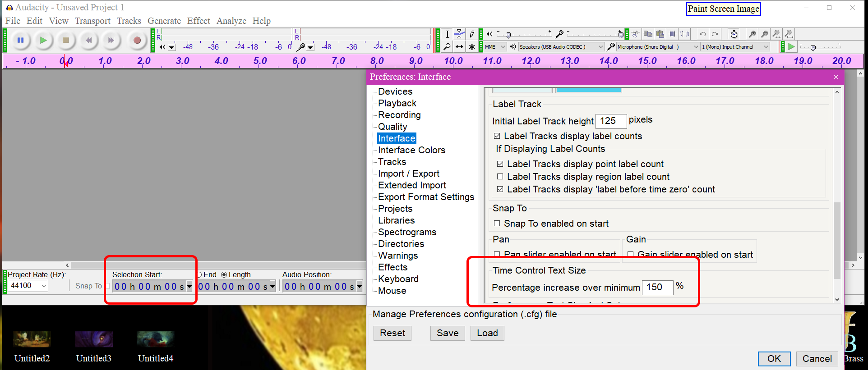This screenshot has width=868, height=370.
Task: Click the Skip to Start button
Action: (x=89, y=41)
